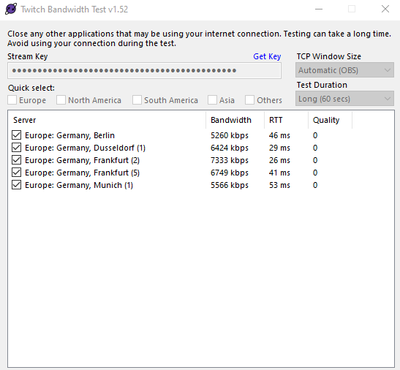Uncheck the Germany, Berlin server checkbox
The width and height of the screenshot is (400, 370).
coord(16,135)
